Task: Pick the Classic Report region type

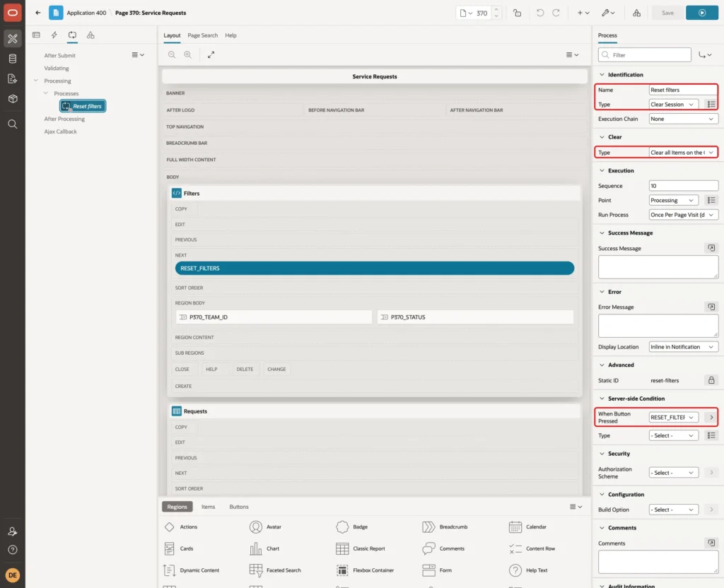Action: click(361, 548)
